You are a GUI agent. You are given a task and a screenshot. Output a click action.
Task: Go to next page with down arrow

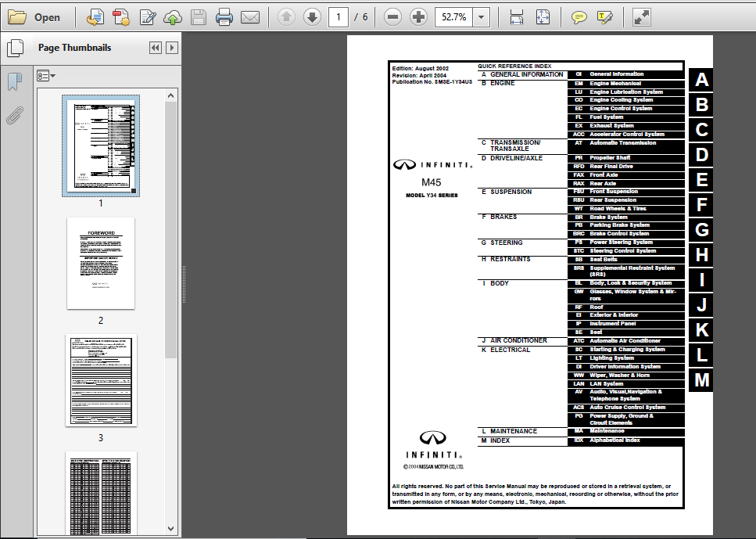point(312,17)
